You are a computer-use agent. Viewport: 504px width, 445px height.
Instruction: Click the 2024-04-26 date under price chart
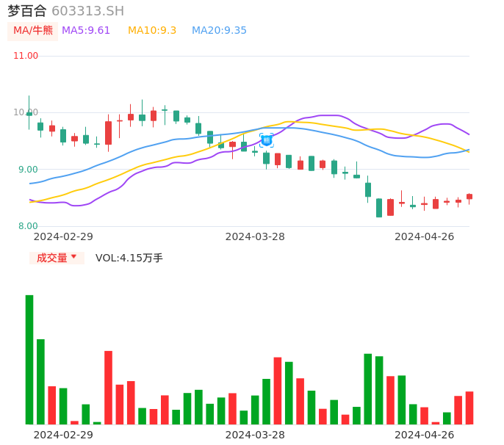pos(425,236)
